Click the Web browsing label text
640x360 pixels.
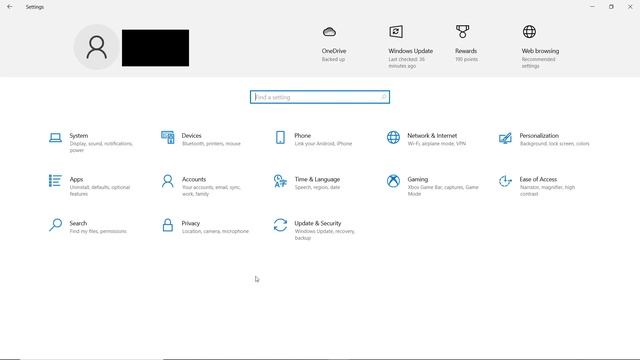(540, 51)
